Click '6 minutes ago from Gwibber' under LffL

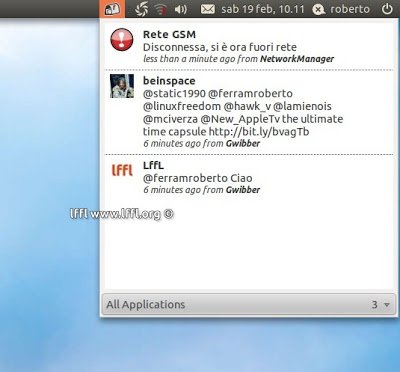tap(201, 190)
